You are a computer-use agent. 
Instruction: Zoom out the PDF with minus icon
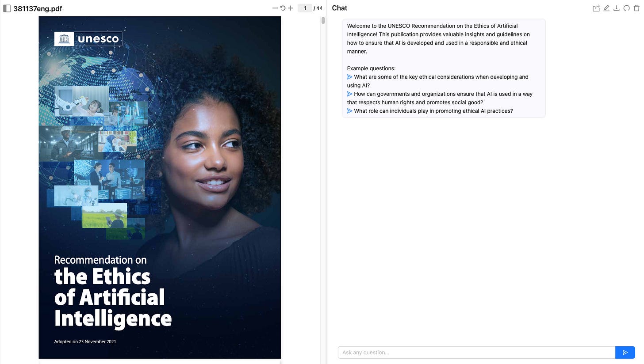click(275, 8)
